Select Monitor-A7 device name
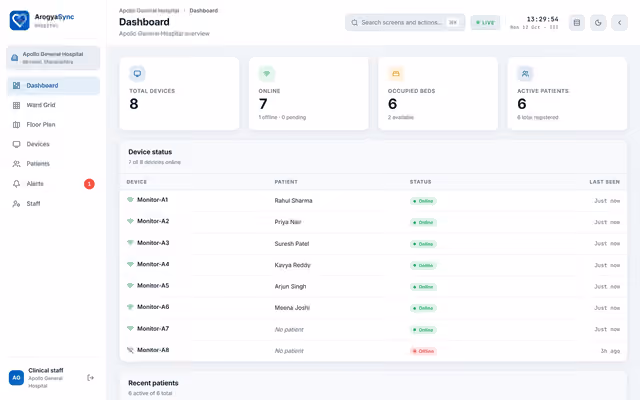Image resolution: width=640 pixels, height=400 pixels. 153,329
